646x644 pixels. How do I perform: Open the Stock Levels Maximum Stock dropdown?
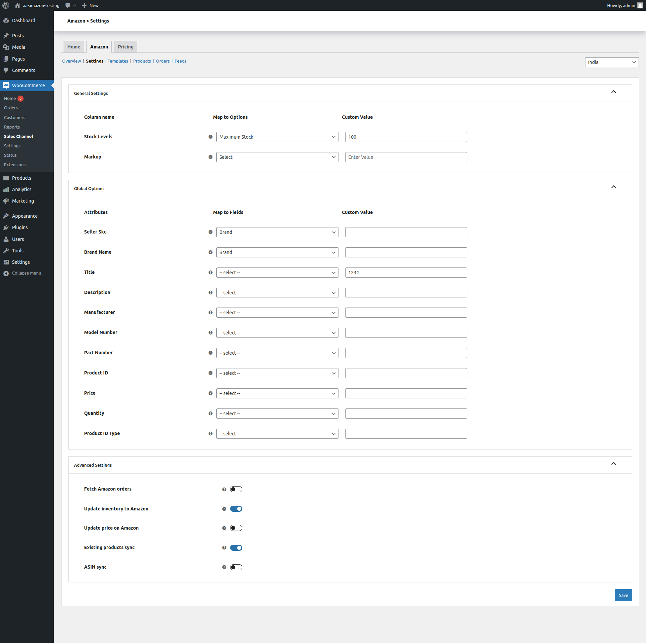277,137
